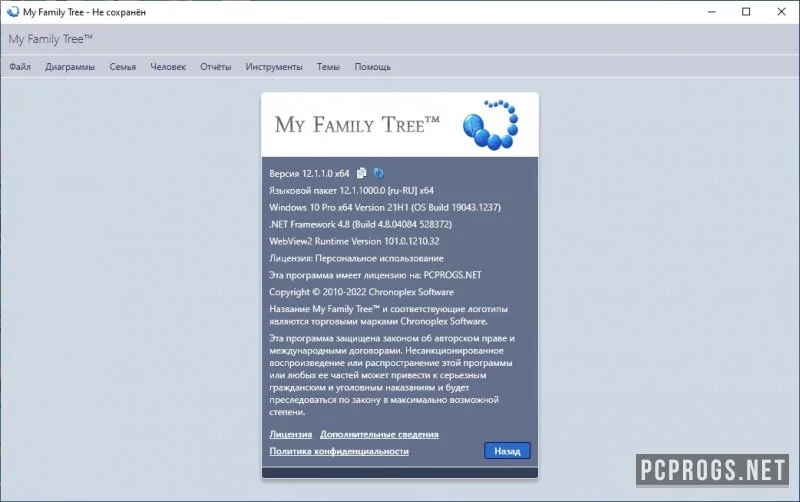
Task: Open the Семья menu
Action: [x=122, y=67]
